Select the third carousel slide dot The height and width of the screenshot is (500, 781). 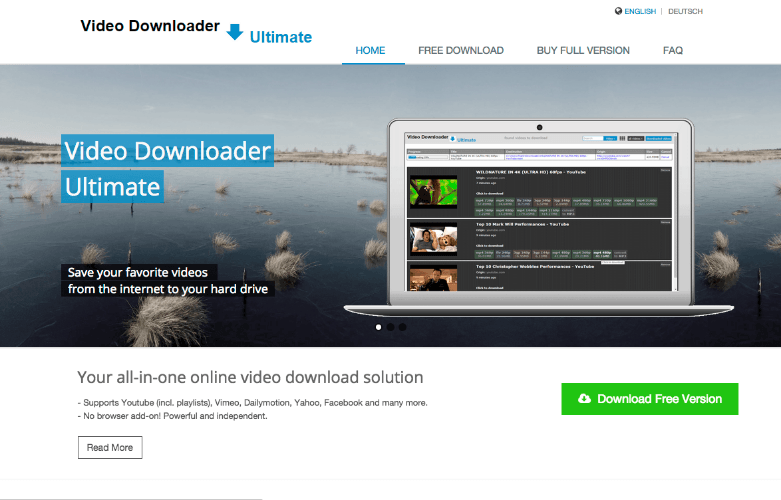[x=402, y=327]
